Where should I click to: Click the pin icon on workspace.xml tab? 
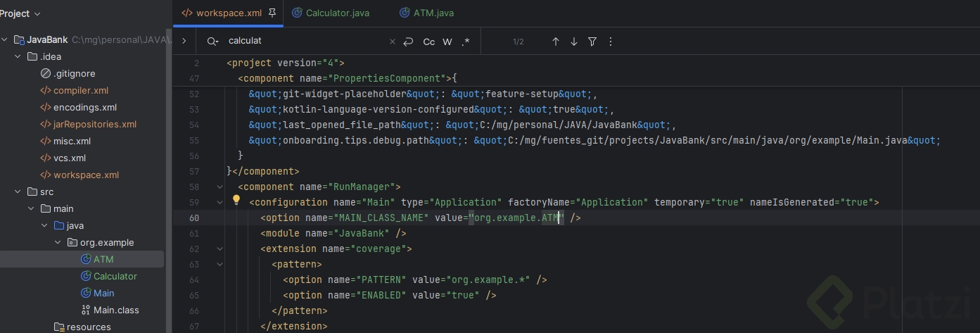pyautogui.click(x=272, y=13)
